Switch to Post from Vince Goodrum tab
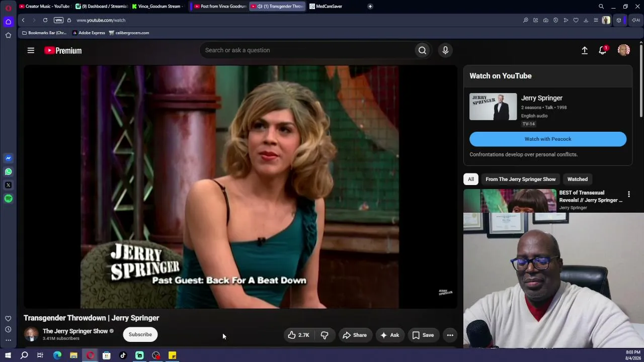The width and height of the screenshot is (644, 362). tap(220, 7)
